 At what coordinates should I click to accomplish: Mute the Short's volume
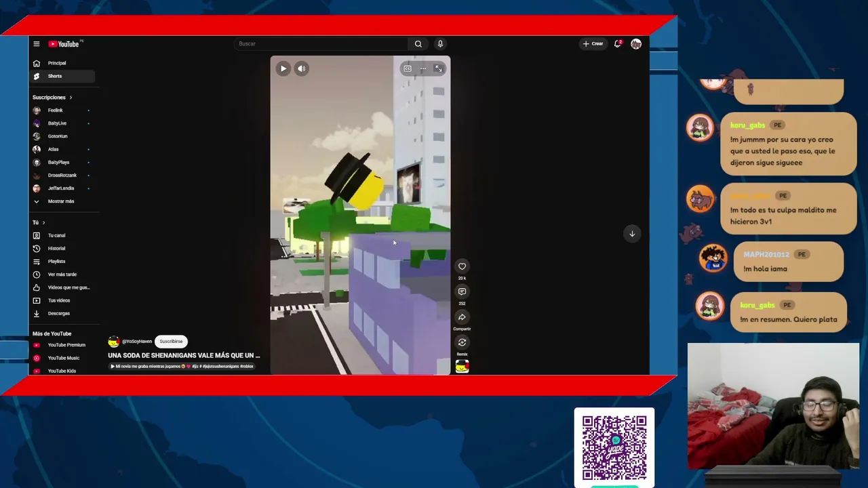[x=302, y=68]
